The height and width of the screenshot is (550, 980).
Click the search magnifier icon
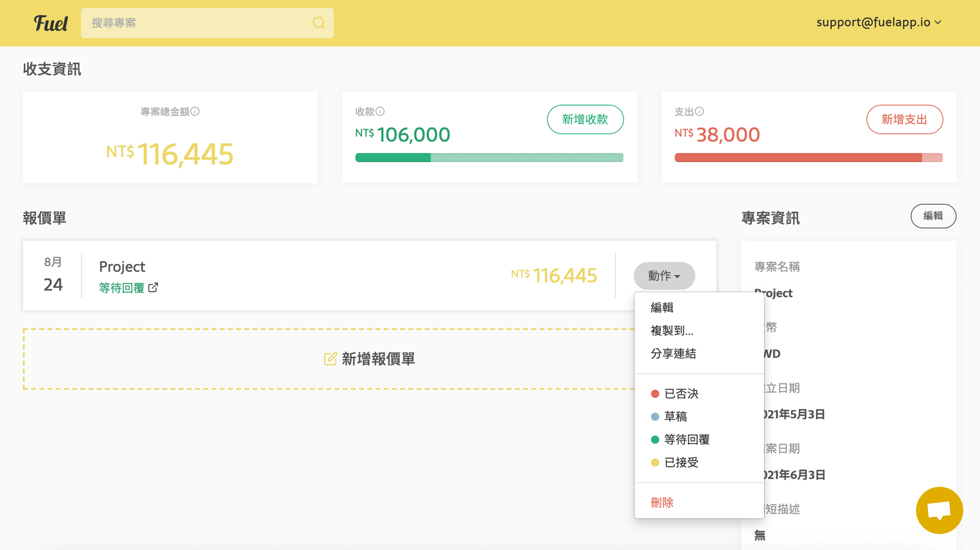tap(318, 23)
